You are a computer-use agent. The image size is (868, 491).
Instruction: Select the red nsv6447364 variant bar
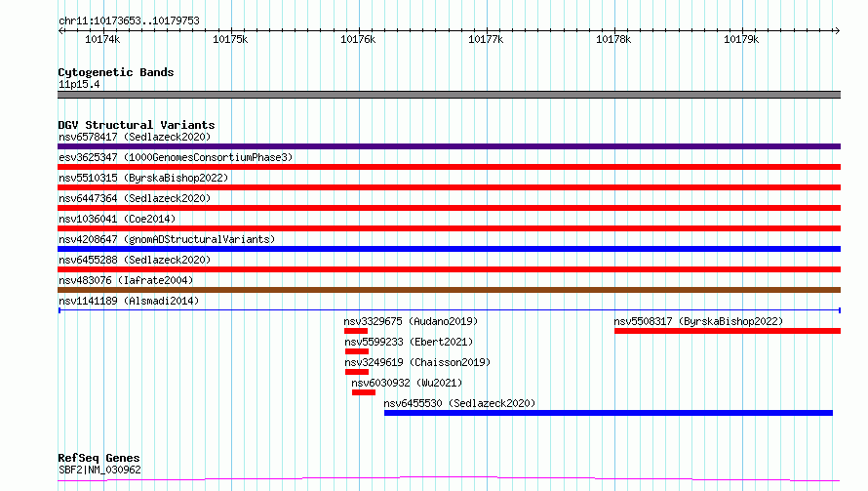tap(449, 208)
